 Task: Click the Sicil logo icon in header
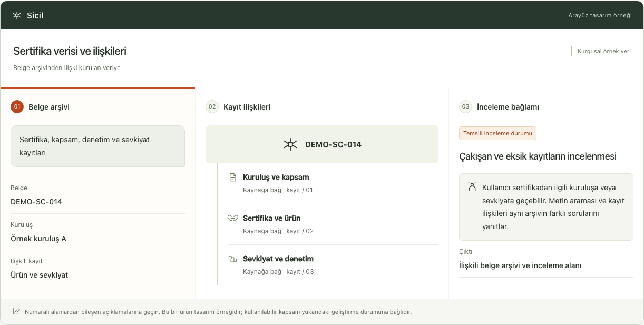[x=17, y=15]
